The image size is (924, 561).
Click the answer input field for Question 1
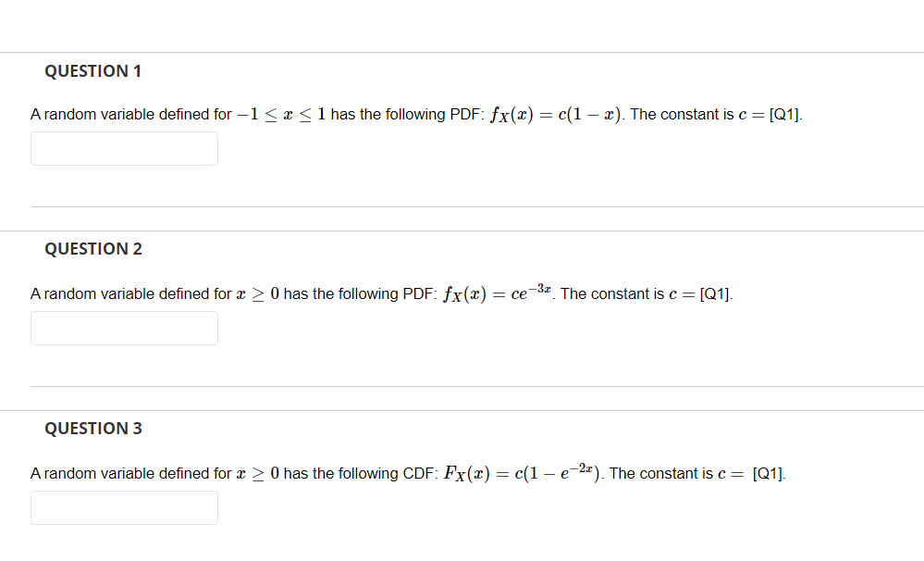pos(124,148)
